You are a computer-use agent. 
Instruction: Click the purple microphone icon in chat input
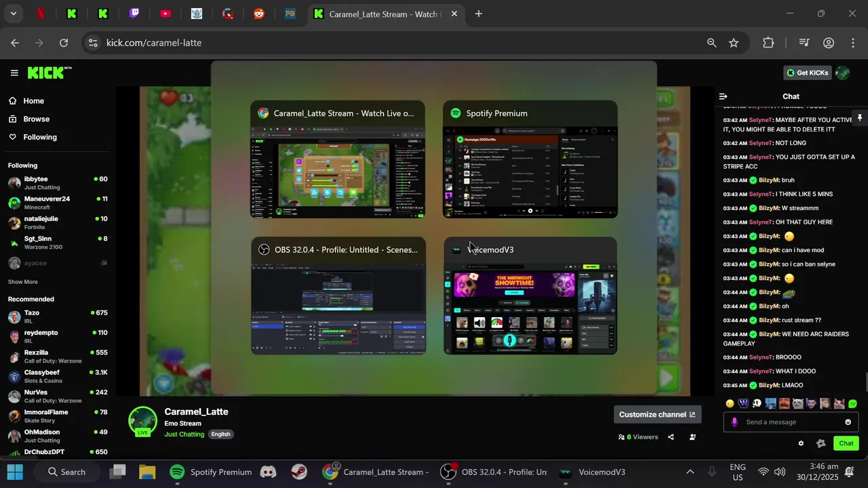(x=734, y=422)
